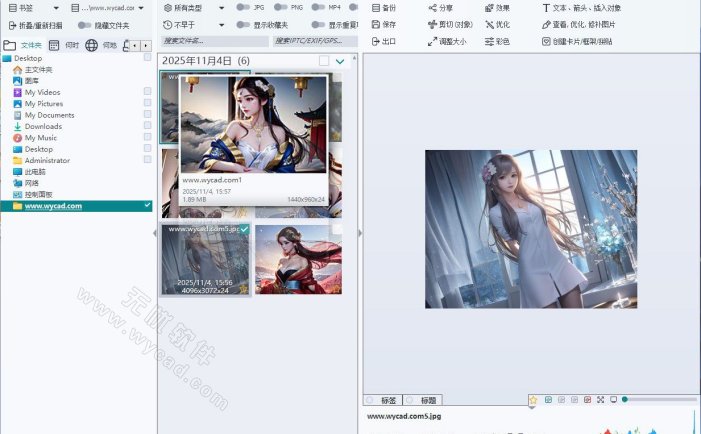Open 控制面板 control panel entry
This screenshot has width=701, height=434.
[x=38, y=194]
